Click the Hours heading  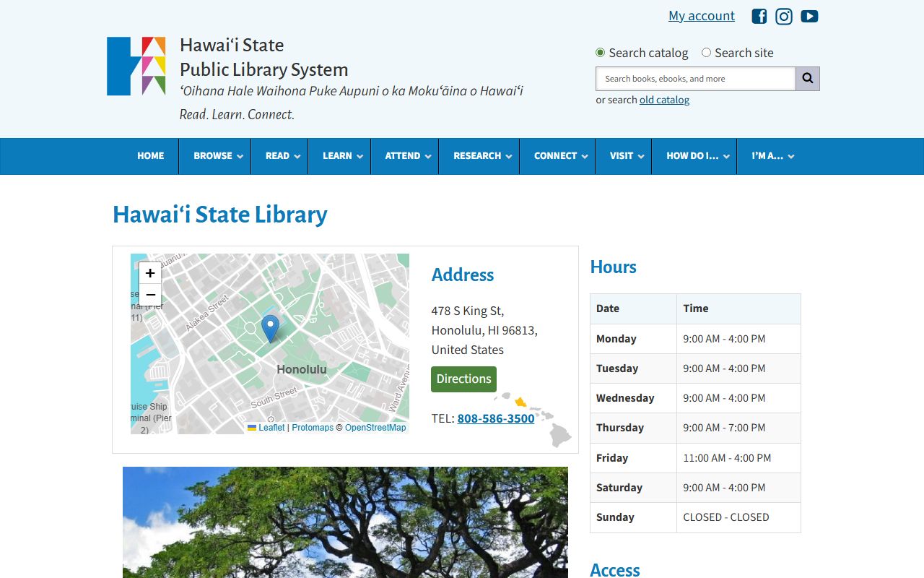614,267
